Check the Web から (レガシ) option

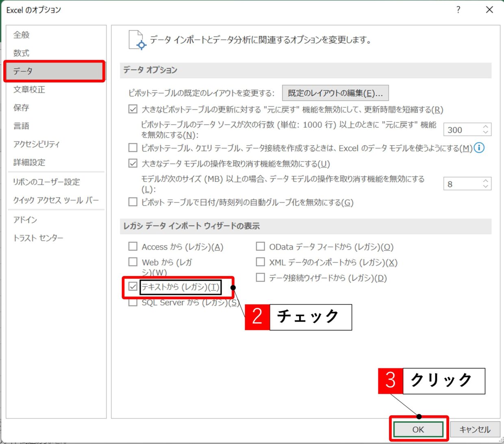tap(133, 261)
